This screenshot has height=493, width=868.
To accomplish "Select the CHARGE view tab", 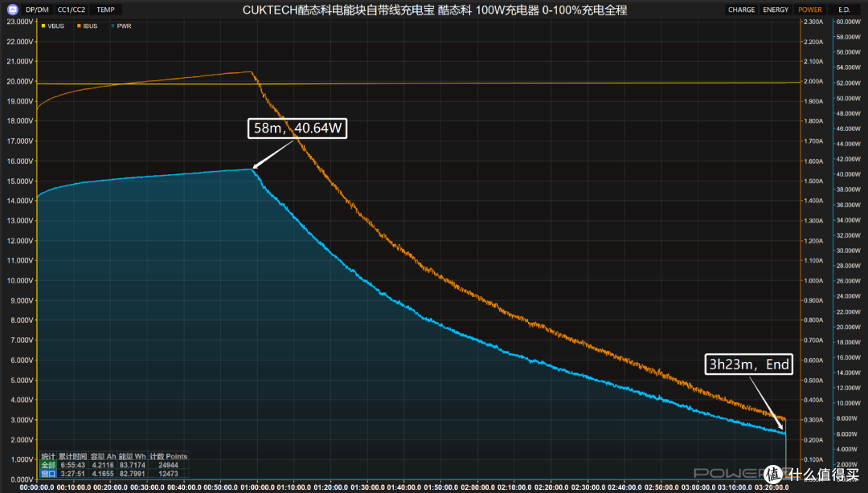I will pyautogui.click(x=741, y=10).
